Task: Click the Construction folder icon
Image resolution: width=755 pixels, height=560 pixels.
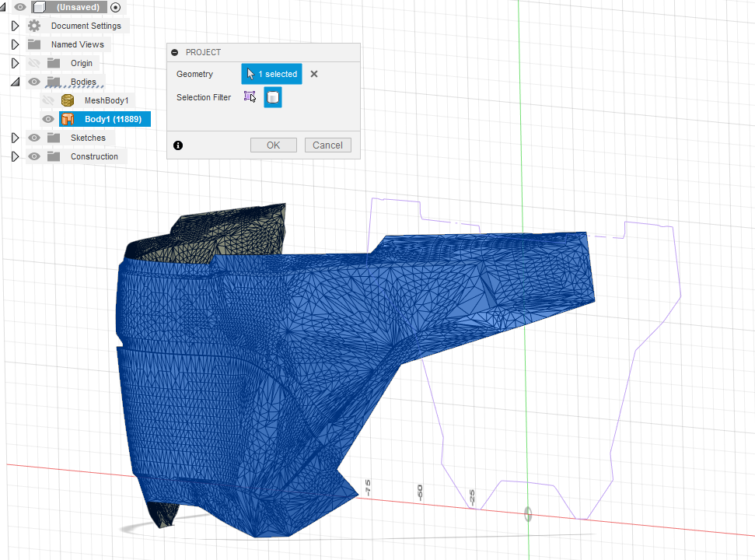Action: [x=54, y=156]
